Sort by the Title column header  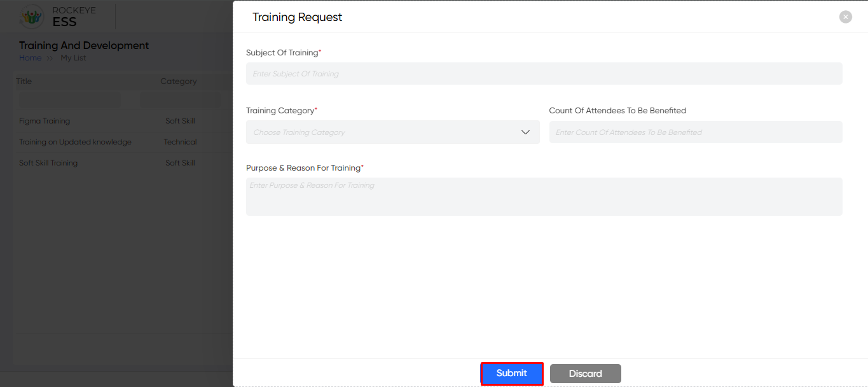click(x=24, y=81)
